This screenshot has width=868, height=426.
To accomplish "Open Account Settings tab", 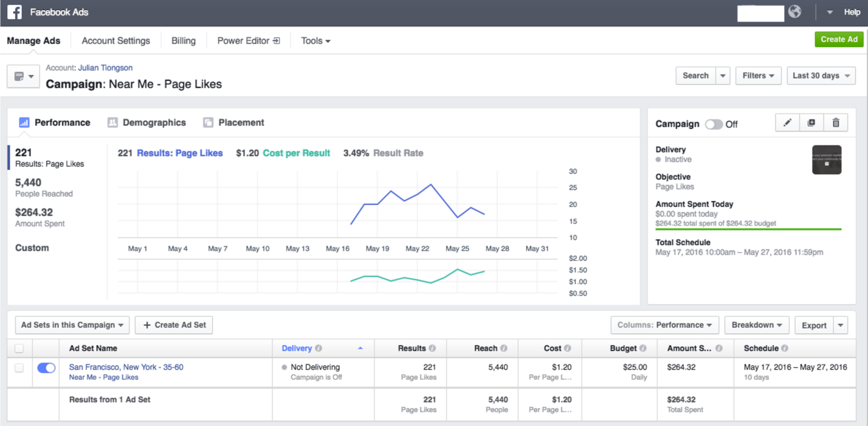I will point(116,40).
